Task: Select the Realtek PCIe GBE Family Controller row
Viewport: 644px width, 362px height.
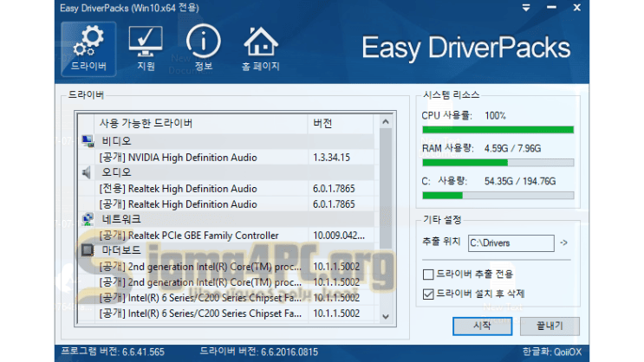Action: pos(226,236)
